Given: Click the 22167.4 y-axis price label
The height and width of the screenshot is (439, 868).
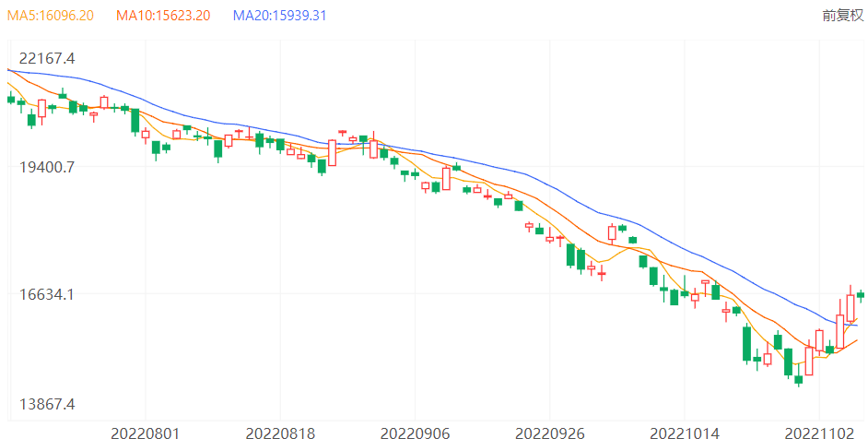Looking at the screenshot, I should [x=47, y=58].
